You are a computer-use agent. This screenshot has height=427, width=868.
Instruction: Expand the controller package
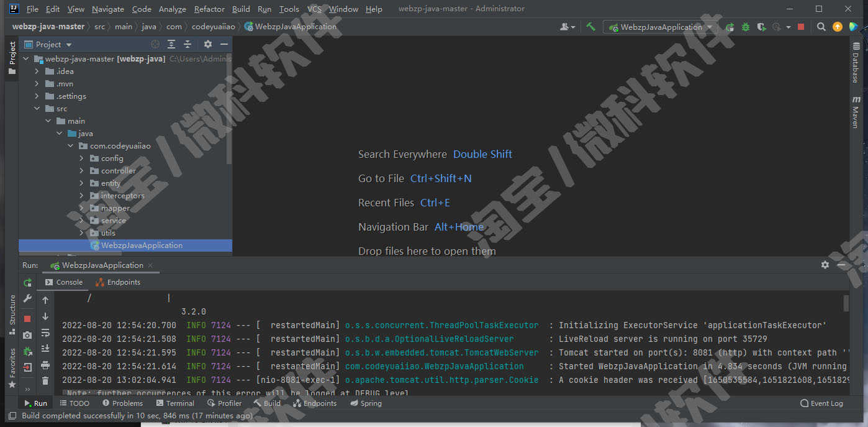(82, 171)
